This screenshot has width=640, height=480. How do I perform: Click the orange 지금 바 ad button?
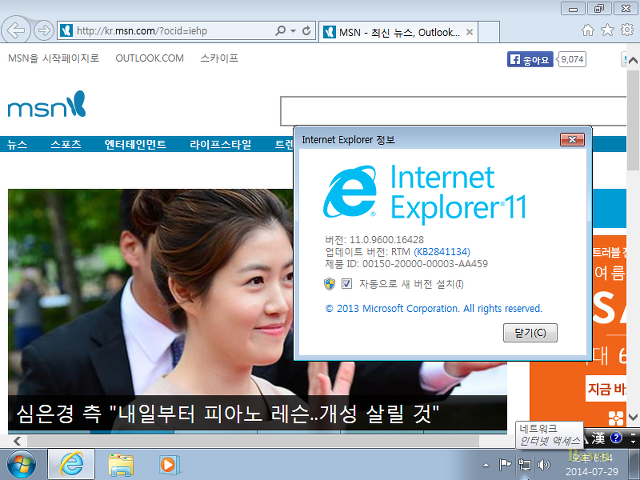coord(606,389)
